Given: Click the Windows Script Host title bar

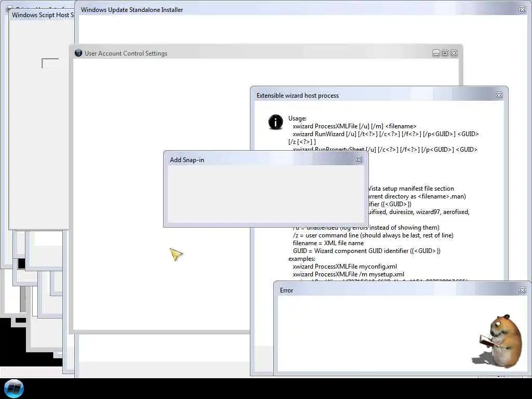Looking at the screenshot, I should coord(43,15).
